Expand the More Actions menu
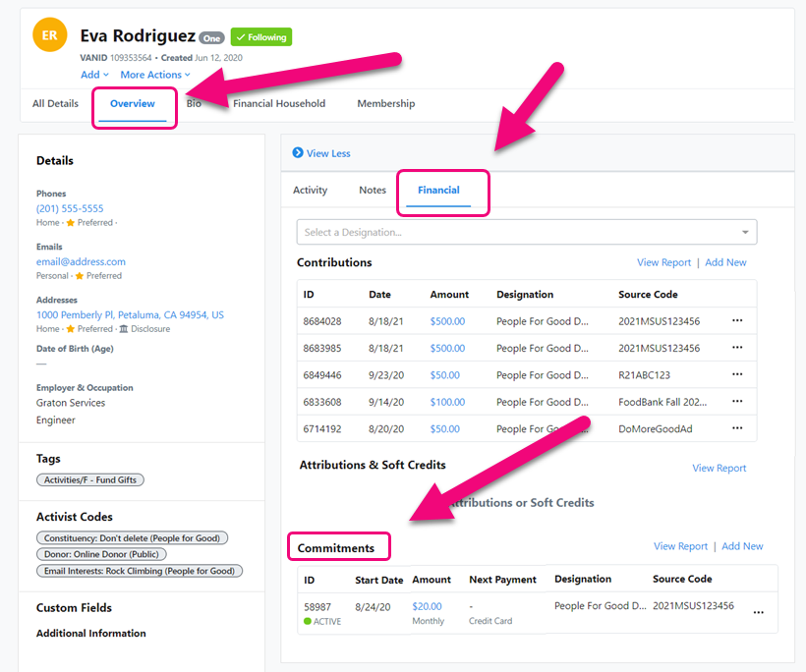 155,75
